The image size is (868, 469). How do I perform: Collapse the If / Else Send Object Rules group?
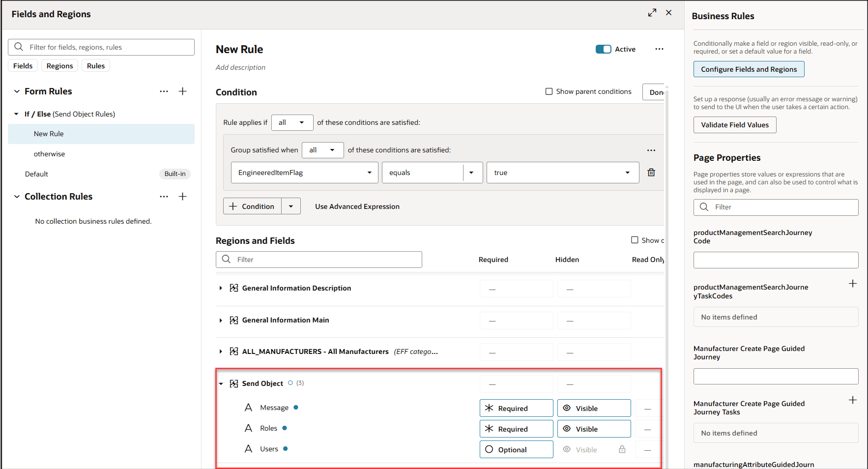click(x=16, y=114)
